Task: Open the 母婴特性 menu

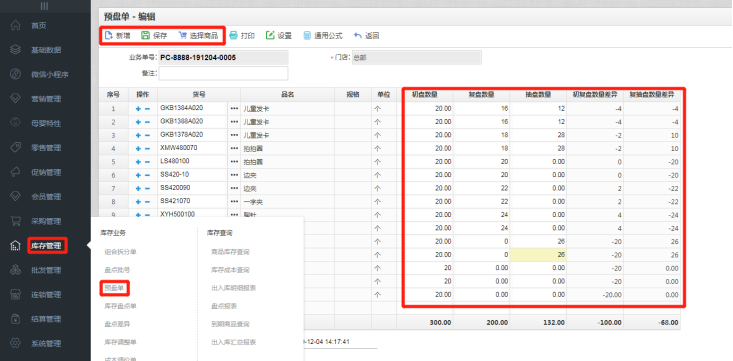Action: [46, 123]
